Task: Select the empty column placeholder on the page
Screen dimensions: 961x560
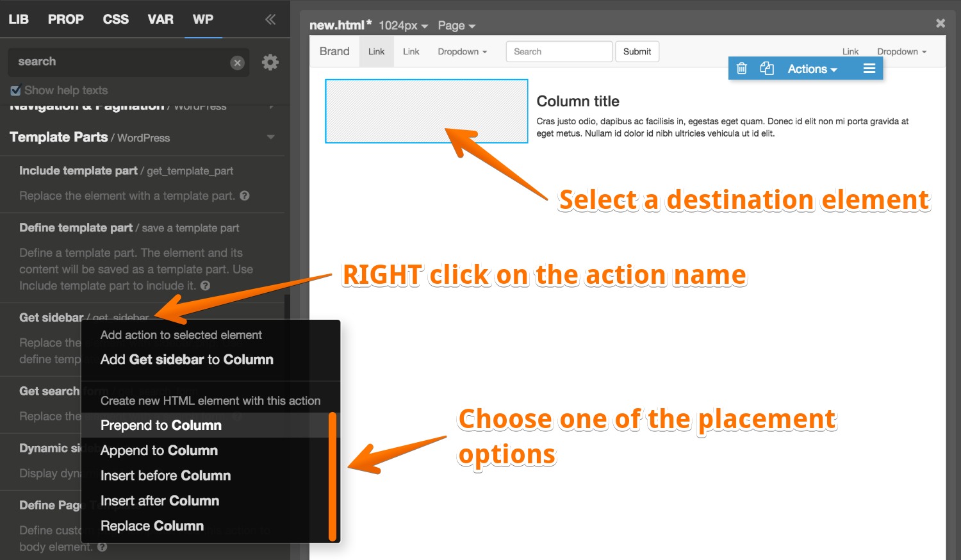Action: tap(427, 111)
